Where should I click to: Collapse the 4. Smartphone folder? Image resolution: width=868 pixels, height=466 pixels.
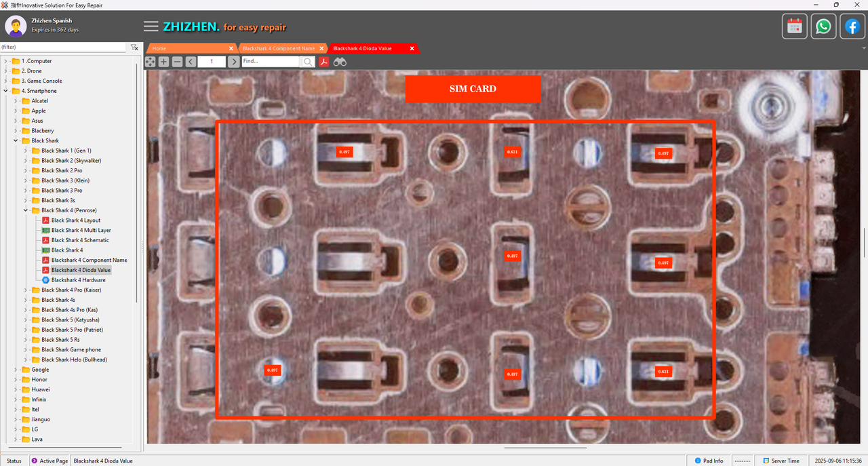6,91
